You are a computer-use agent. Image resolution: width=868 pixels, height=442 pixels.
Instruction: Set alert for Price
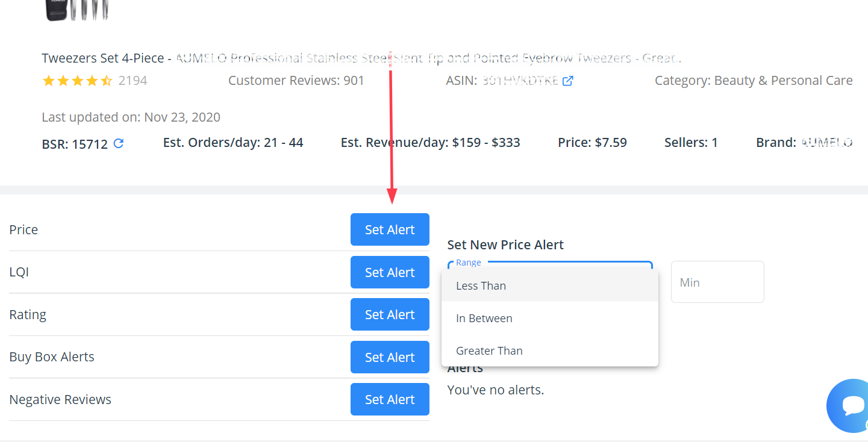(390, 229)
